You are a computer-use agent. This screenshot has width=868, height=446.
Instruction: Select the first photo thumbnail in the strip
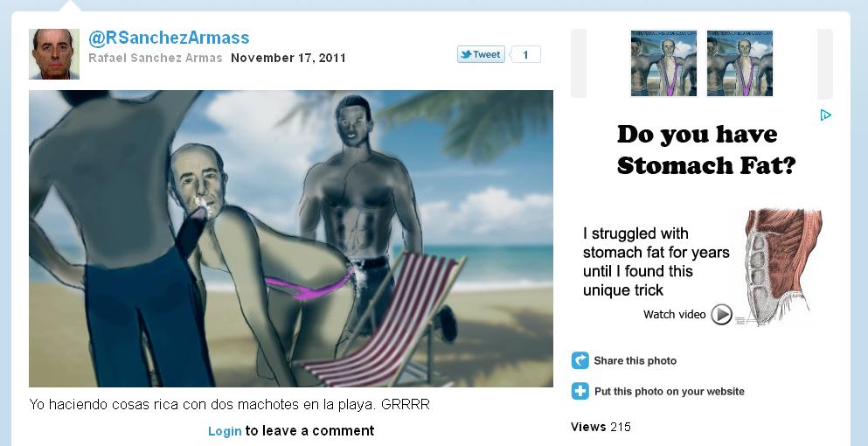coord(663,63)
